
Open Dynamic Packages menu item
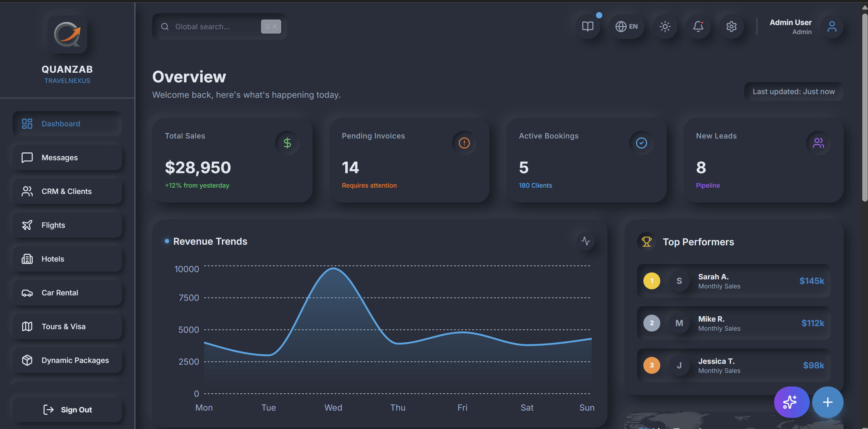67,360
